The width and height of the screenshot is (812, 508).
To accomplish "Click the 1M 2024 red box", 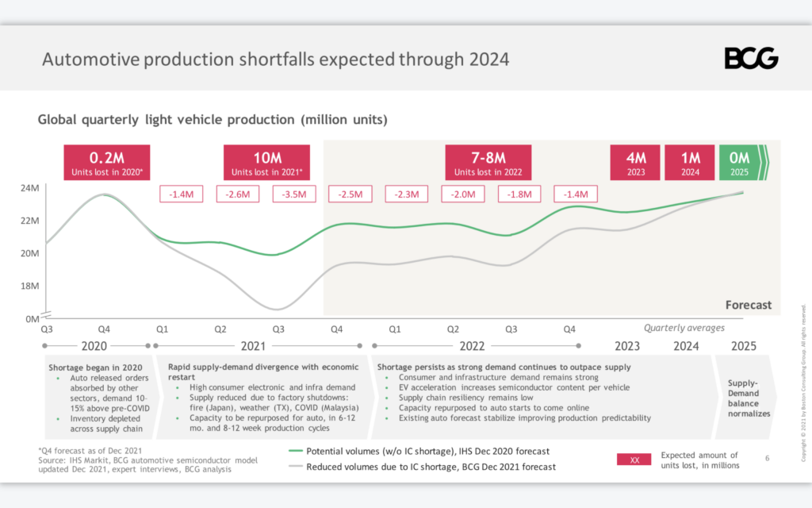I will (x=690, y=163).
